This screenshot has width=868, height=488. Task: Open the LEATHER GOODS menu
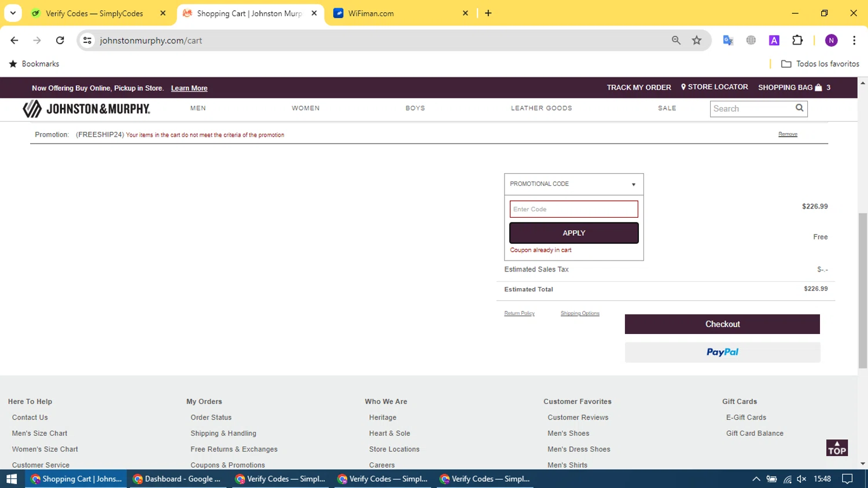pos(542,108)
